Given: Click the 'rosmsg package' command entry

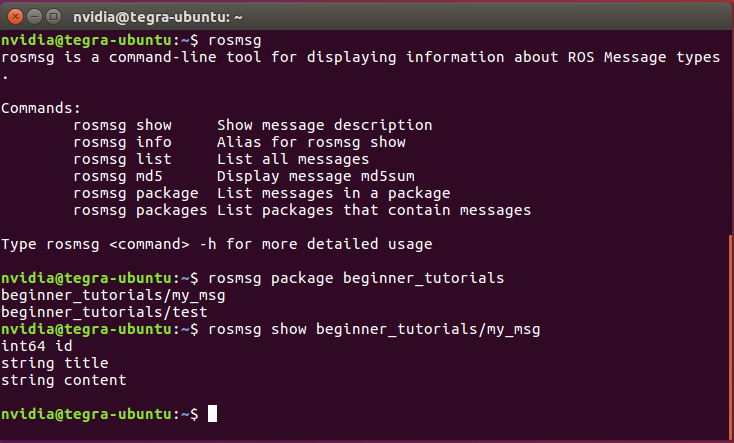Looking at the screenshot, I should (136, 193).
